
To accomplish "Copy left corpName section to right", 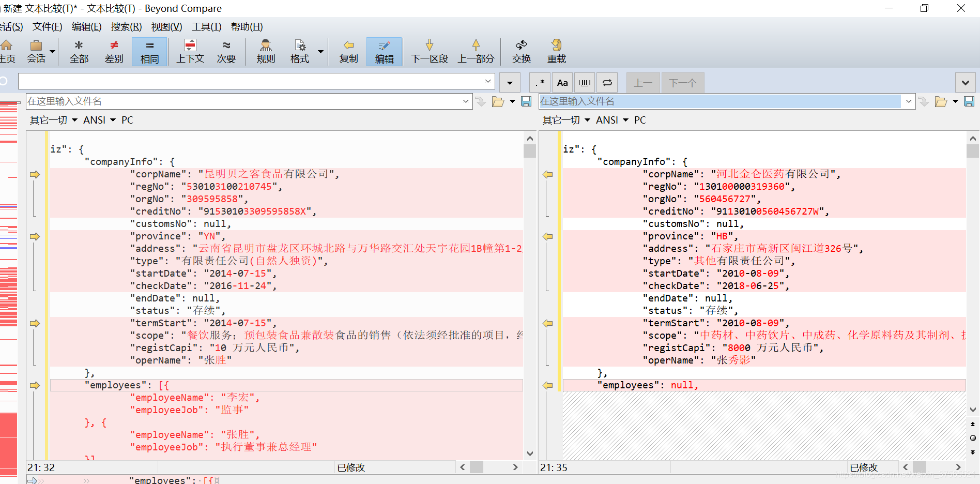I will pyautogui.click(x=35, y=174).
